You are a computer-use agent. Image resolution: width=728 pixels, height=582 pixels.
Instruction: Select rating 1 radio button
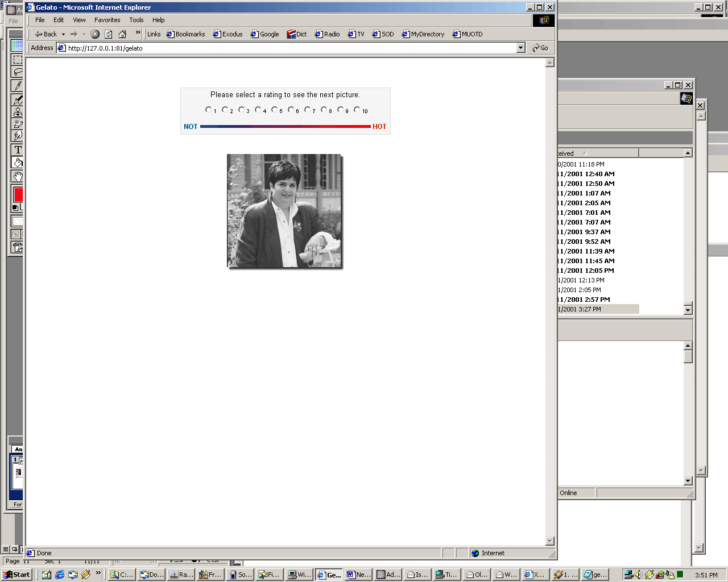coord(208,110)
